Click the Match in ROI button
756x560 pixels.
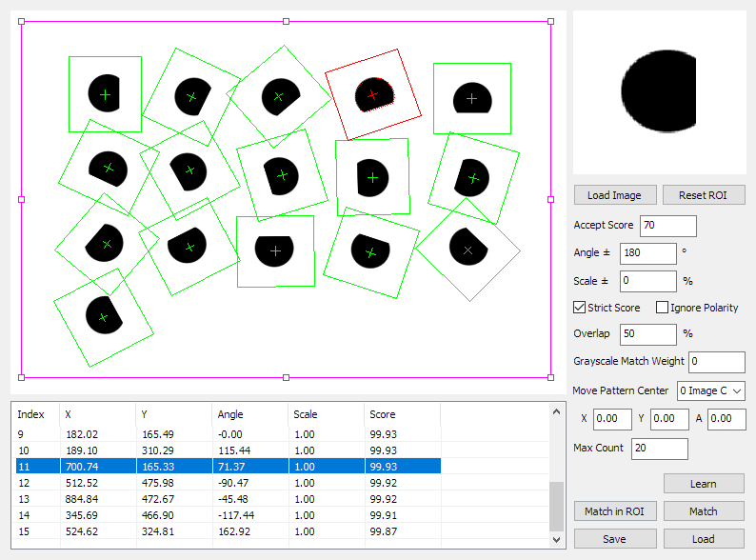click(615, 511)
